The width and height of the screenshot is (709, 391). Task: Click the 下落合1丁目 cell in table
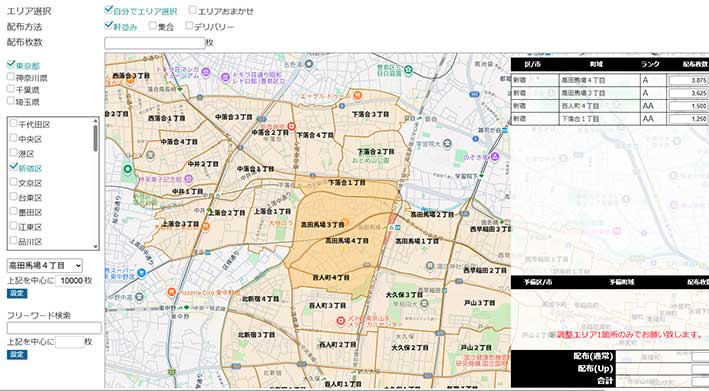[x=599, y=118]
